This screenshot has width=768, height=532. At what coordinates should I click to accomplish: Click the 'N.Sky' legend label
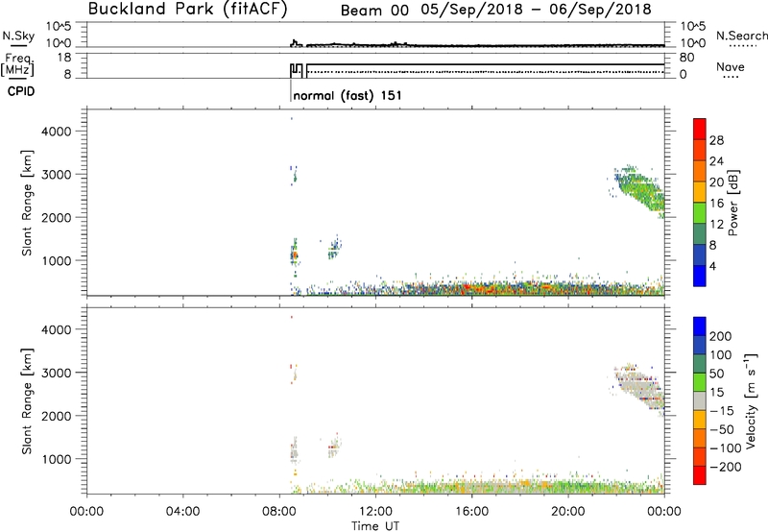click(x=18, y=36)
